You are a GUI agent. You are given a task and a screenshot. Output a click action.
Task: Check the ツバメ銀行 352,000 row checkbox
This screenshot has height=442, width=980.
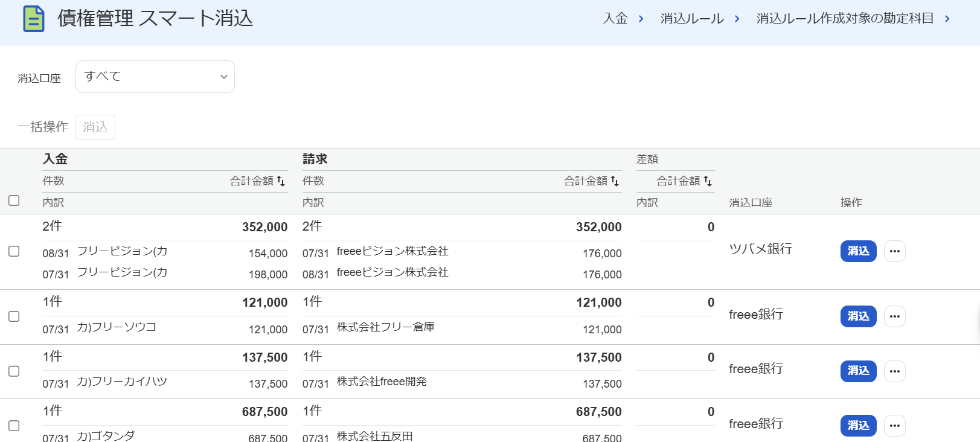14,251
